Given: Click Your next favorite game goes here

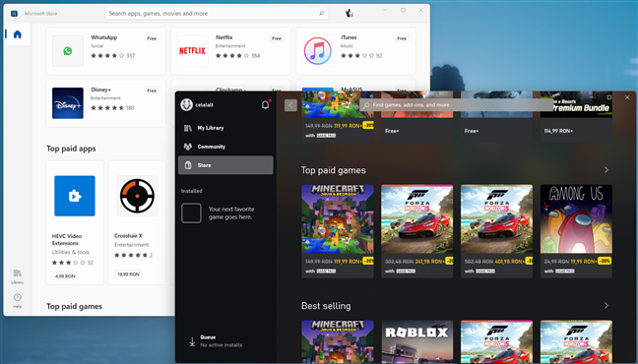Looking at the screenshot, I should pos(231,213).
